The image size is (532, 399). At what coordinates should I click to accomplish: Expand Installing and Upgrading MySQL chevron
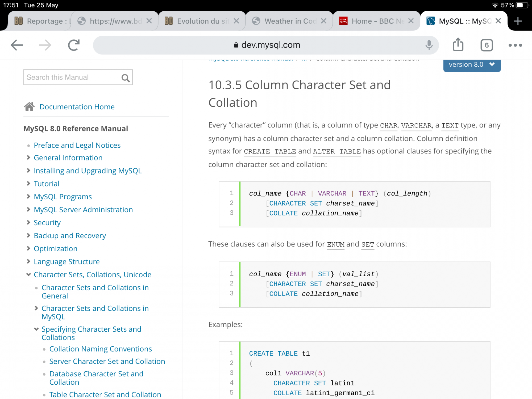pos(28,171)
